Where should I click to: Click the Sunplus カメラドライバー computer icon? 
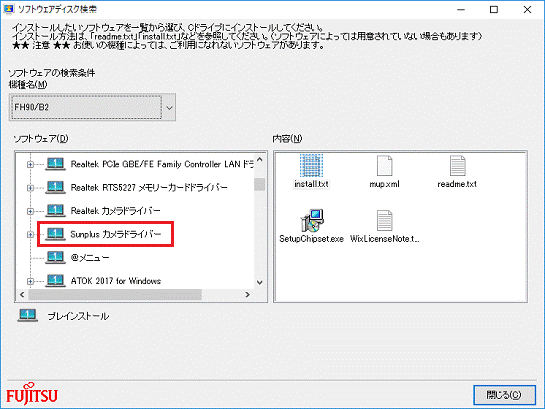pos(56,234)
